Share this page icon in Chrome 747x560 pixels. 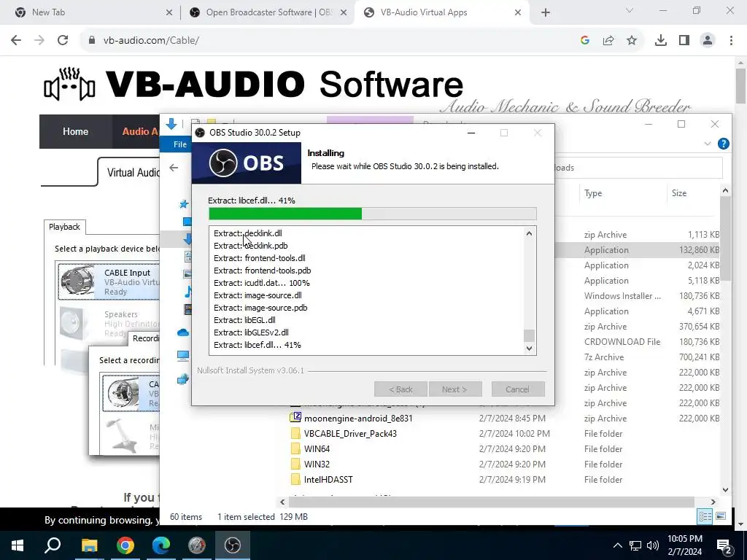pos(608,41)
